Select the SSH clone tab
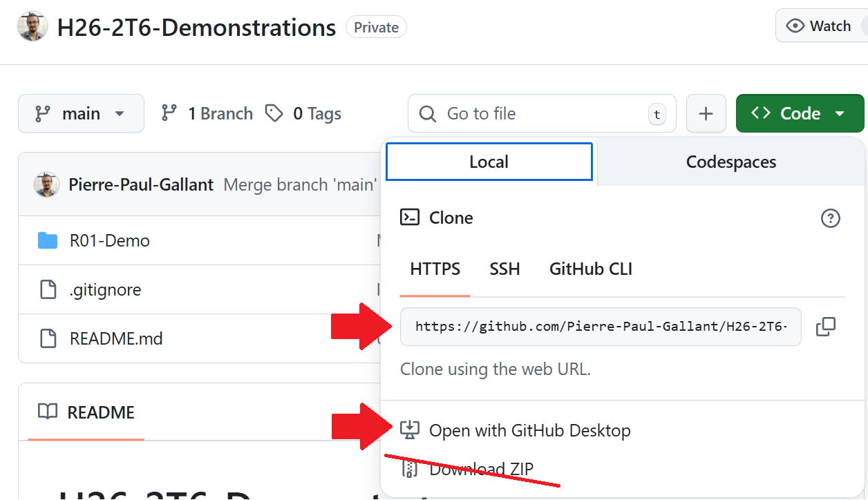Viewport: 868px width, 500px height. [504, 269]
